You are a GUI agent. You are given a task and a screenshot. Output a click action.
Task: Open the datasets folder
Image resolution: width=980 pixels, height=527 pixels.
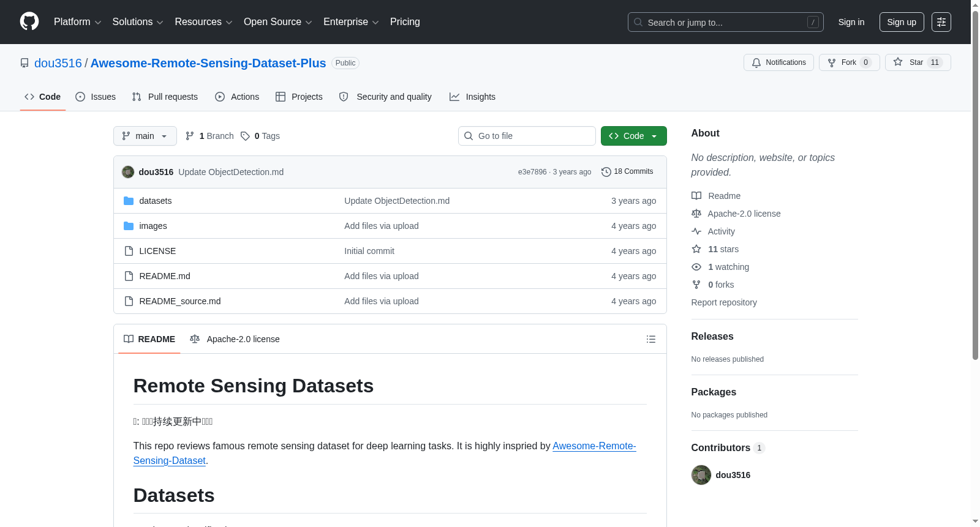[x=155, y=201]
